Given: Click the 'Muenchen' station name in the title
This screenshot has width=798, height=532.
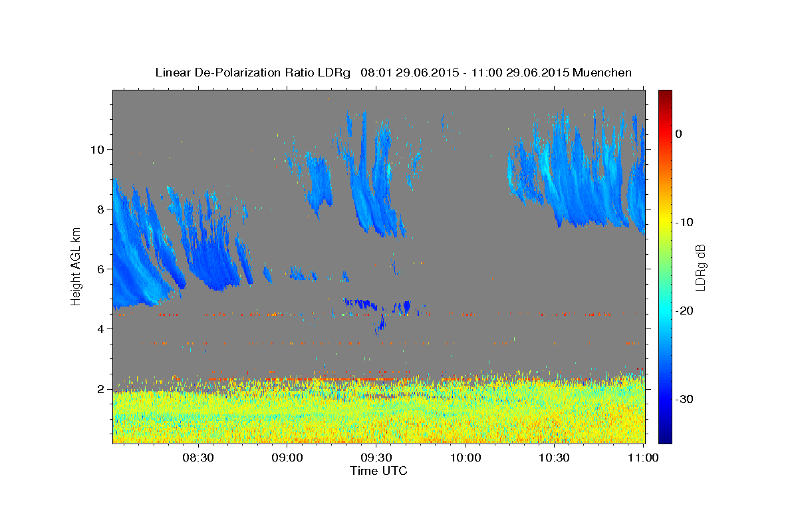Looking at the screenshot, I should tap(604, 72).
